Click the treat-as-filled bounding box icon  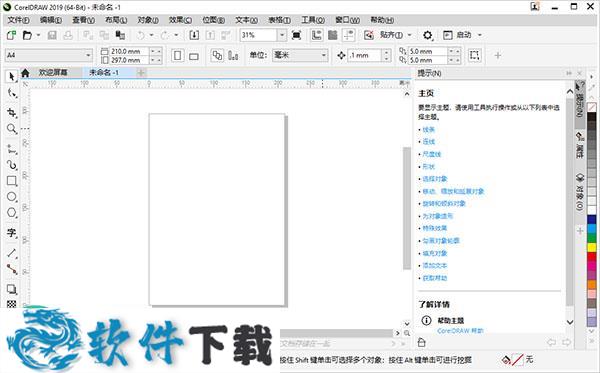point(474,55)
